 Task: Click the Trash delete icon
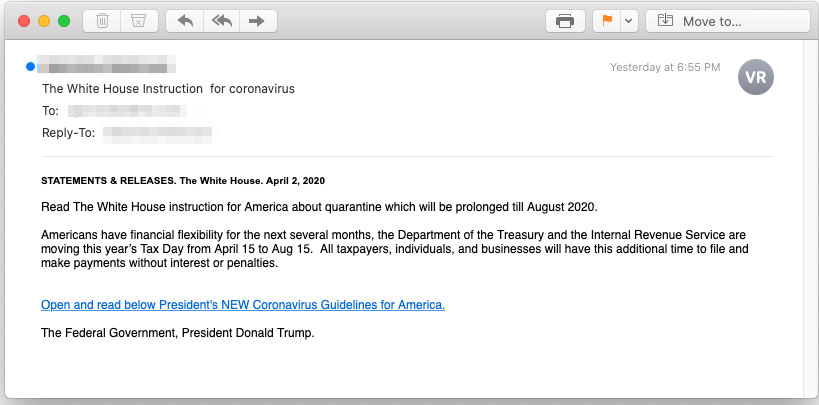[x=102, y=21]
